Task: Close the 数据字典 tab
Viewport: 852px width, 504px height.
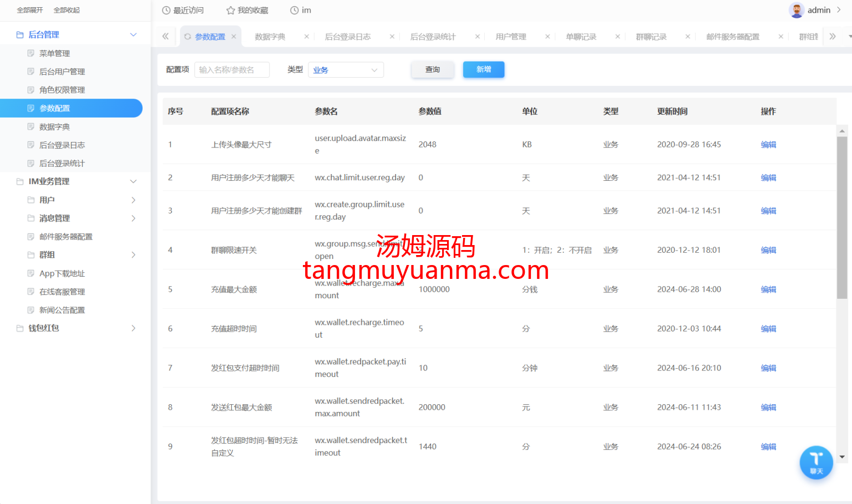Action: (307, 37)
